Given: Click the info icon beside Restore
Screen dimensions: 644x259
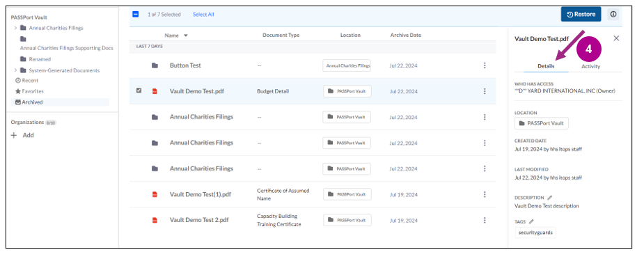Looking at the screenshot, I should [613, 15].
